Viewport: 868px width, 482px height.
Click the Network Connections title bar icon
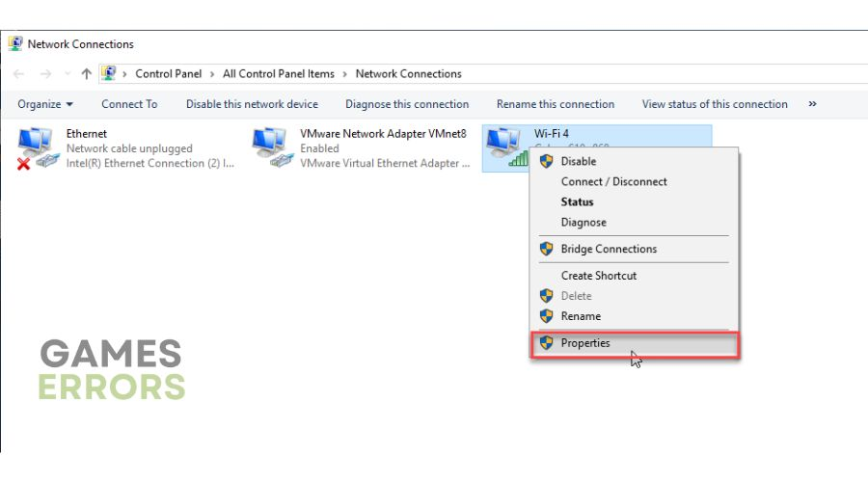point(15,43)
